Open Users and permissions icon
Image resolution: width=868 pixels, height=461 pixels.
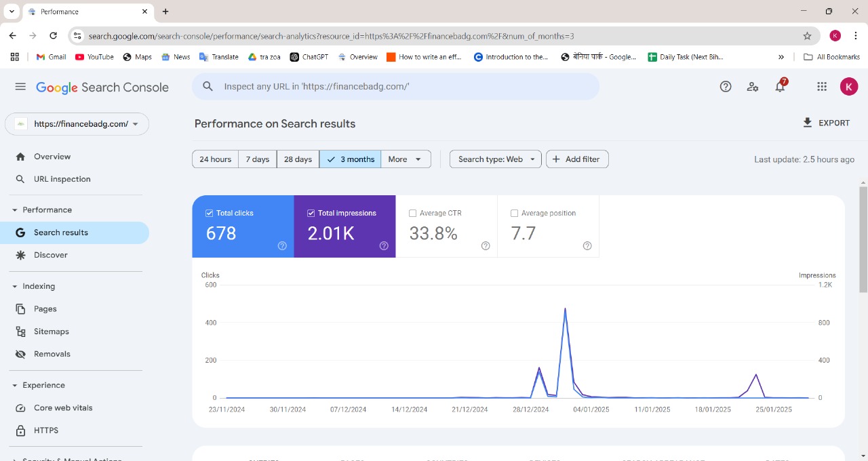pos(753,86)
